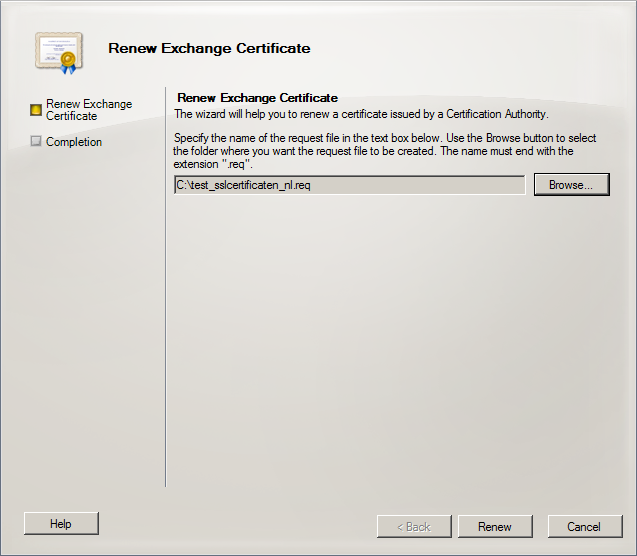Focus the request file path field

coord(350,185)
